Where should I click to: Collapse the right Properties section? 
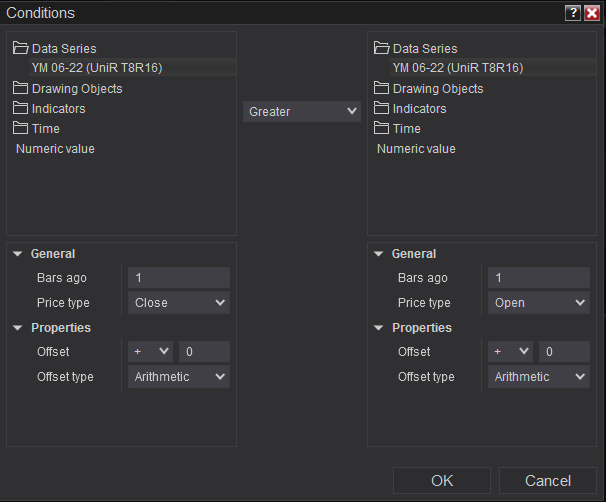point(379,328)
